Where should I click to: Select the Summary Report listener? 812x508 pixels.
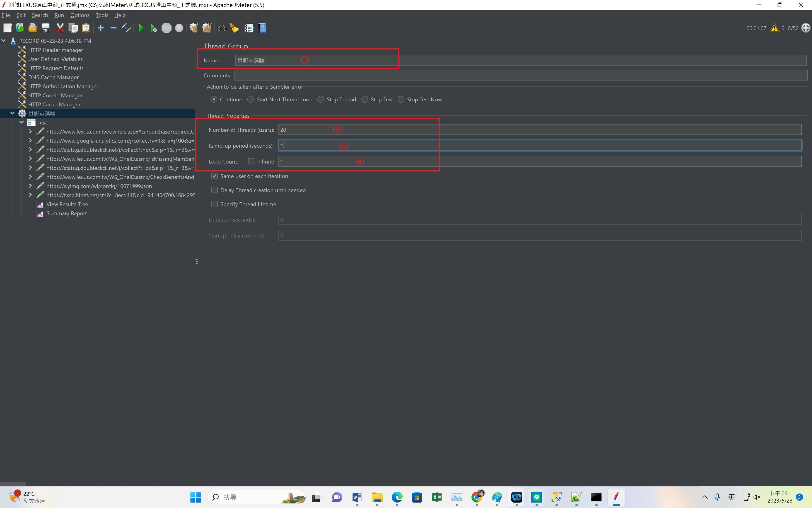coord(66,213)
